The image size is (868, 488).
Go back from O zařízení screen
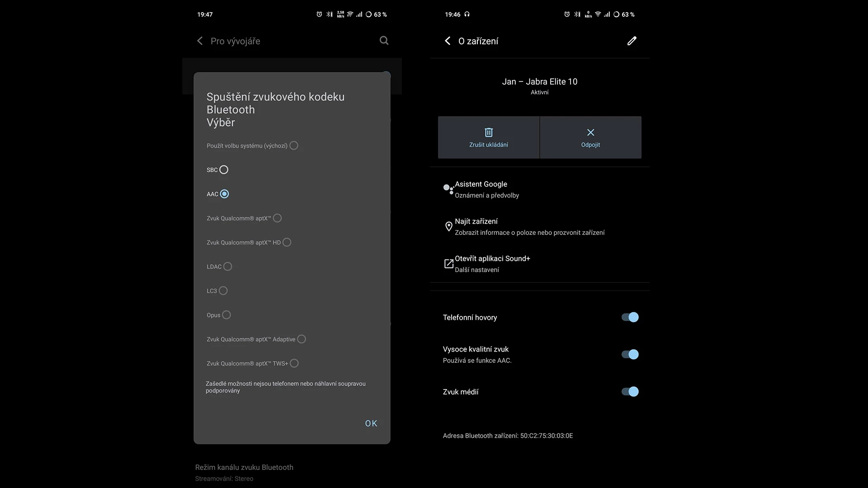448,41
